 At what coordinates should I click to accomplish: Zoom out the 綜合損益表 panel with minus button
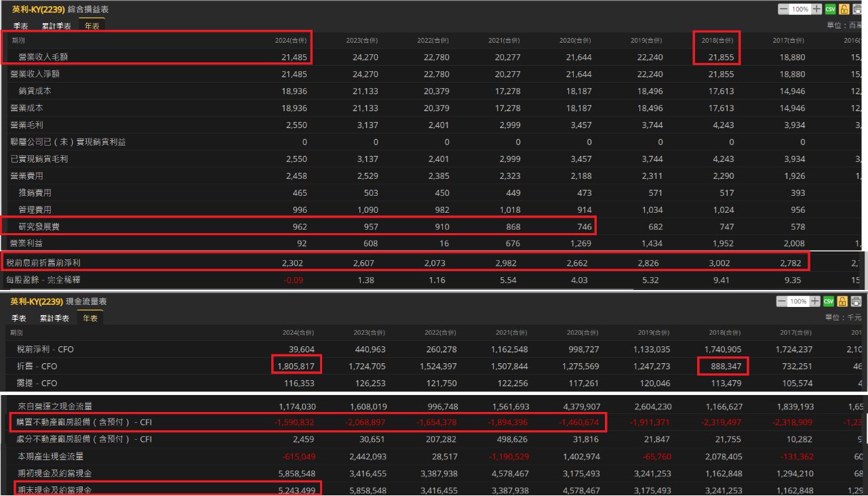(x=783, y=9)
